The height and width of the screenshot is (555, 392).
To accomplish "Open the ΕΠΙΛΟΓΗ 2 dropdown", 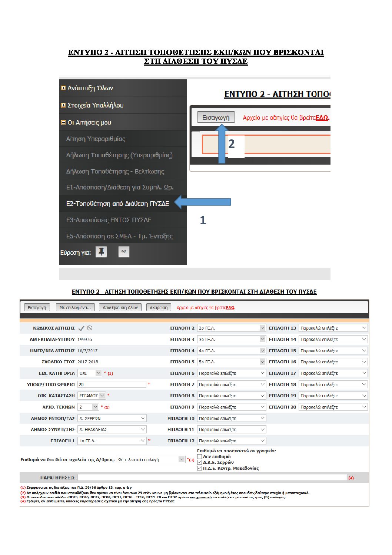I will (x=232, y=328).
